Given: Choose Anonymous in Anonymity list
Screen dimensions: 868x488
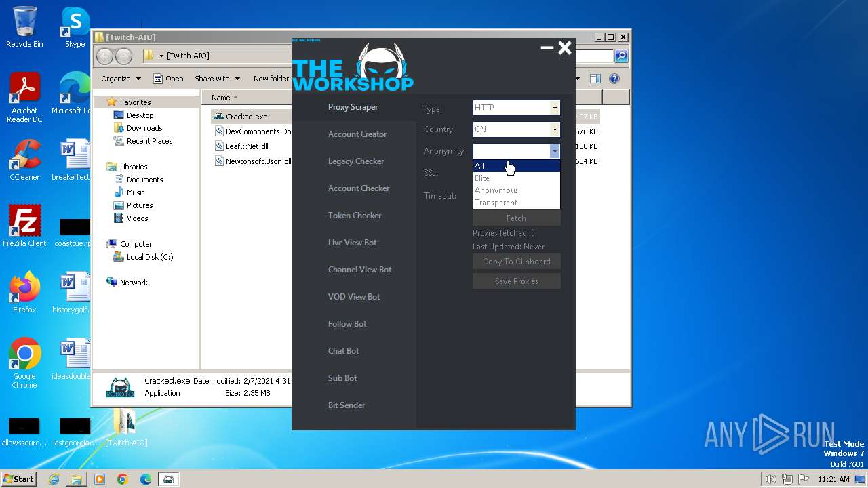Looking at the screenshot, I should pyautogui.click(x=516, y=190).
